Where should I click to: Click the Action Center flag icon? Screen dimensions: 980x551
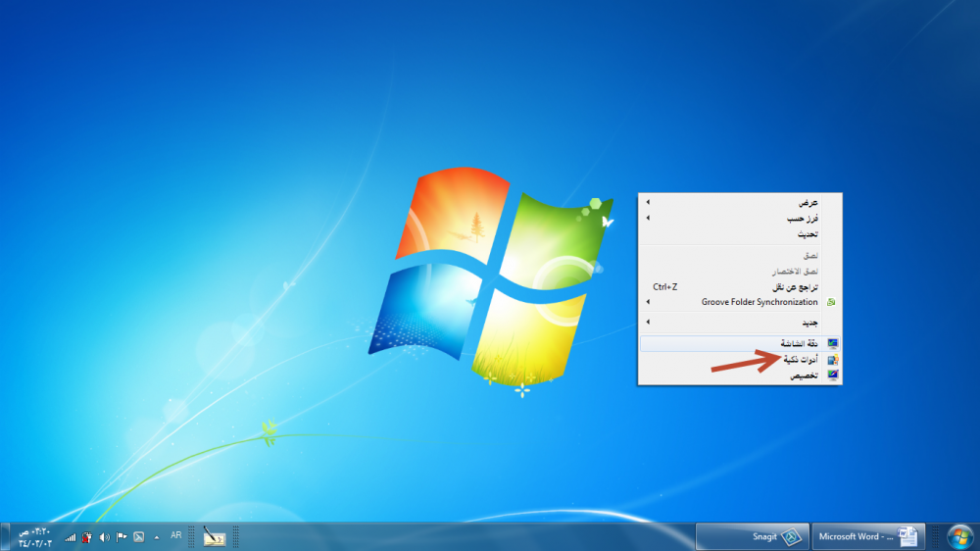(x=122, y=537)
